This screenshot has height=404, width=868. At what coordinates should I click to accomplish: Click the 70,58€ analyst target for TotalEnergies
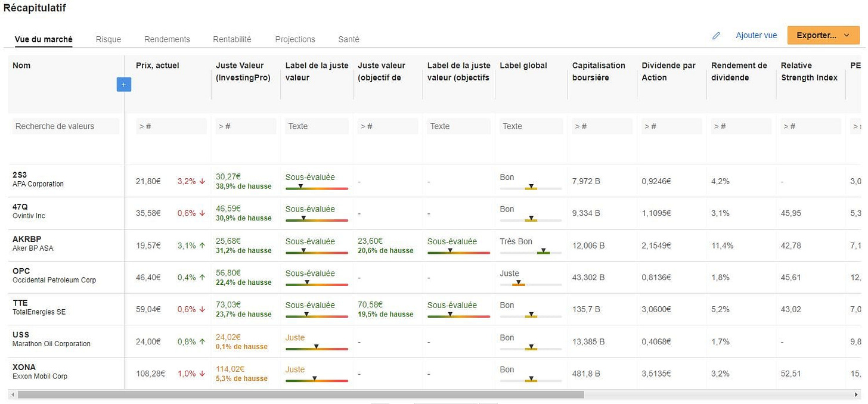coord(370,305)
